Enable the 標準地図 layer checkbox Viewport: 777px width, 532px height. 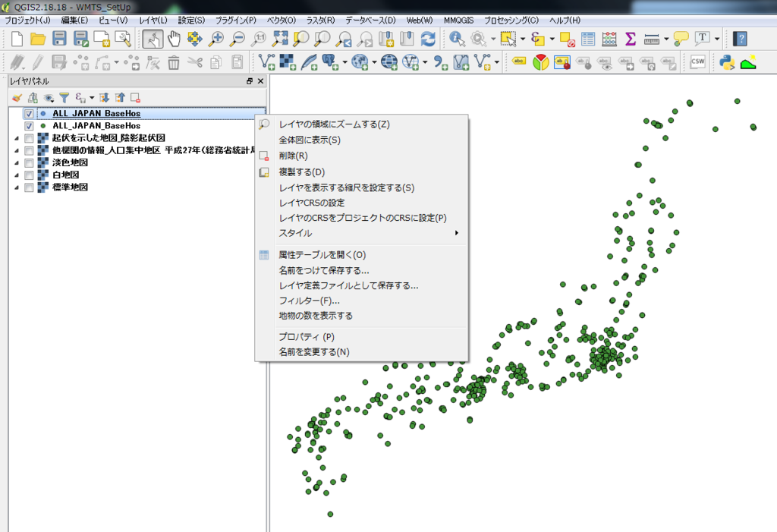coord(29,188)
